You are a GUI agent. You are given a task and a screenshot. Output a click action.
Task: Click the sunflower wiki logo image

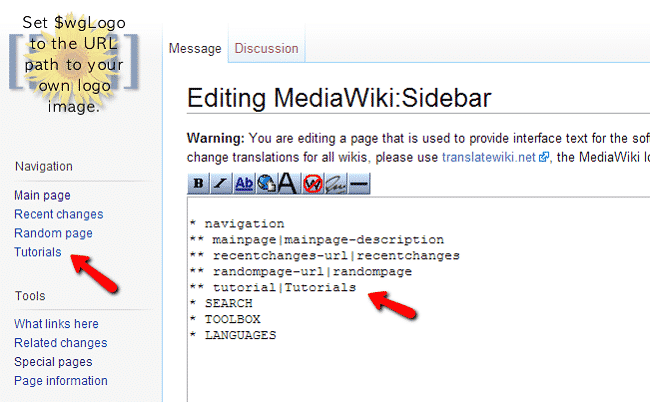[74, 62]
